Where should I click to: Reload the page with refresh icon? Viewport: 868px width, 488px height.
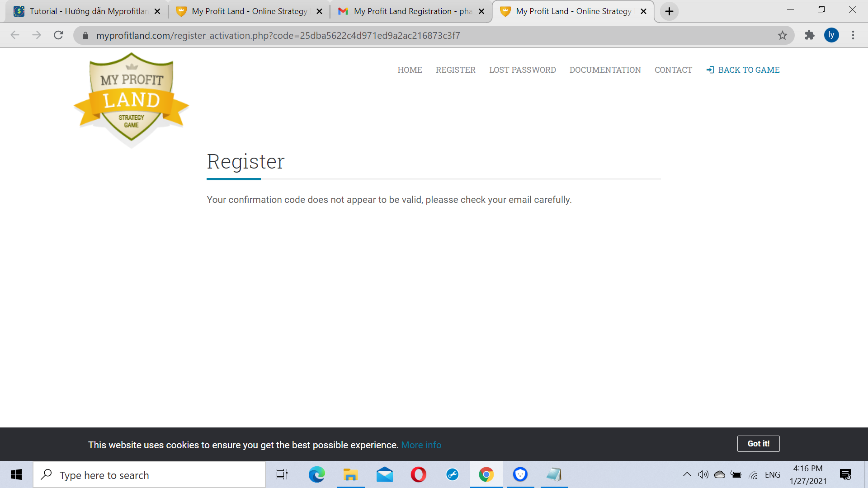[x=58, y=35]
